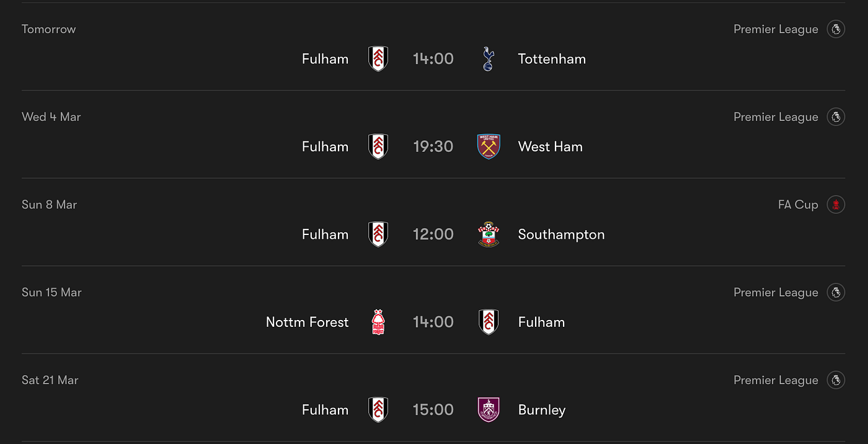Click Premier League icon on Sat 21 Mar
This screenshot has width=868, height=444.
coord(836,380)
